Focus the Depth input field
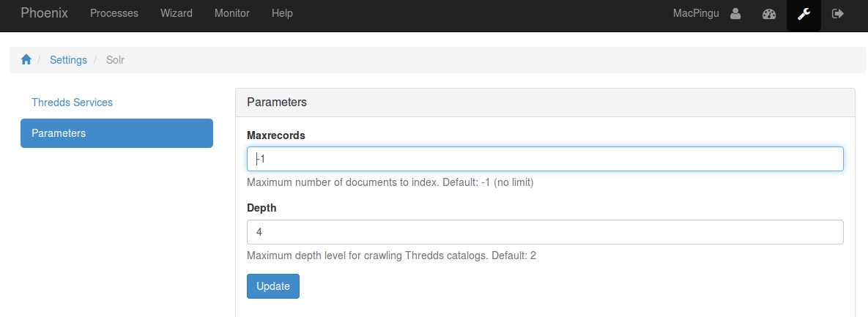This screenshot has width=868, height=317. tap(545, 232)
